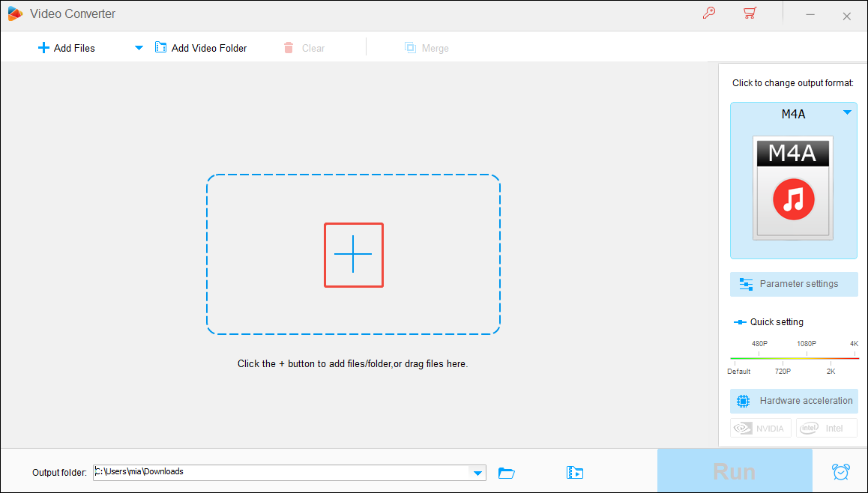This screenshot has width=868, height=493.
Task: Expand the output folder path dropdown
Action: [x=477, y=472]
